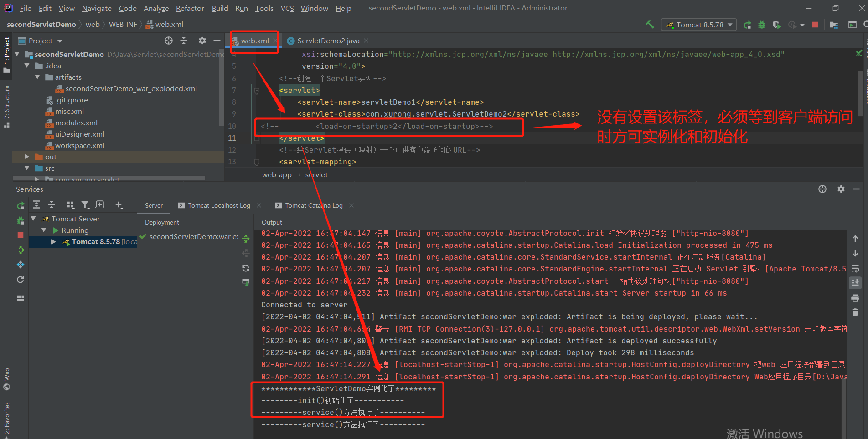Click the Services layout icon at sidebar bottom

[21, 298]
